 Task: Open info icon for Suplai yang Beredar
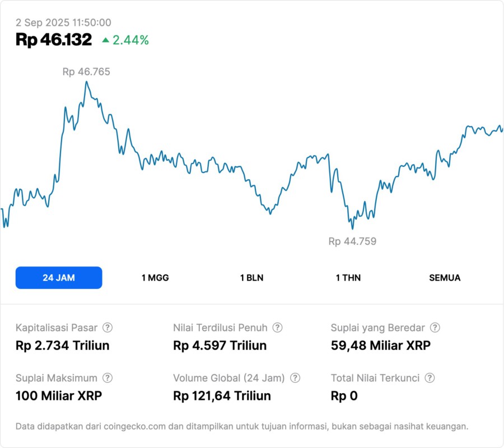coord(435,328)
